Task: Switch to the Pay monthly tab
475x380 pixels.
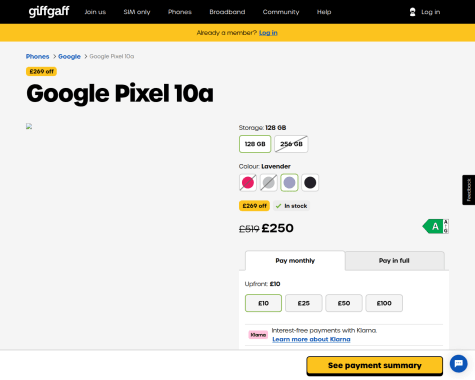Action: point(295,260)
